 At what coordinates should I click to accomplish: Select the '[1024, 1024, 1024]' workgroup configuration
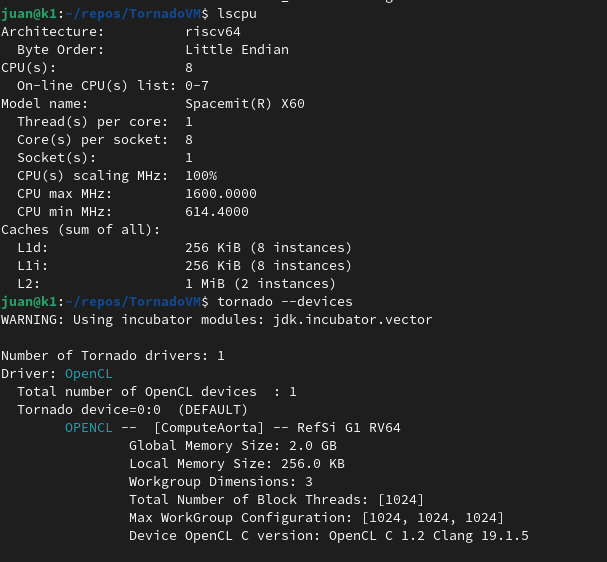[433, 517]
